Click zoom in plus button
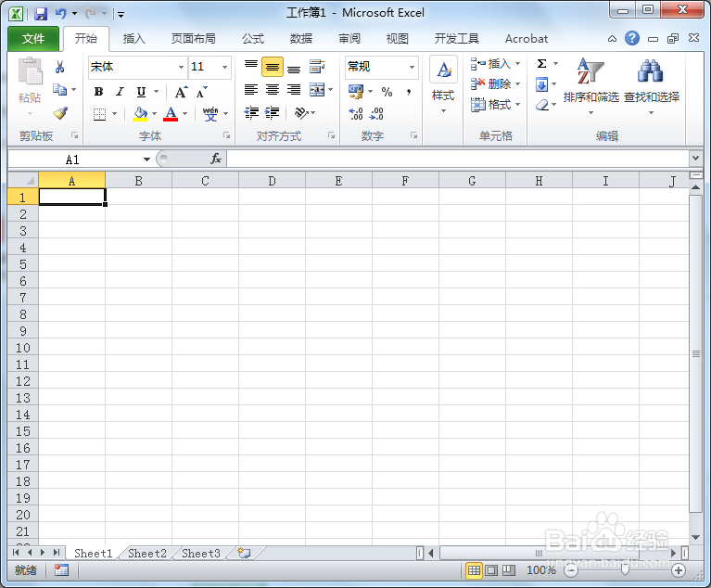 pyautogui.click(x=679, y=570)
